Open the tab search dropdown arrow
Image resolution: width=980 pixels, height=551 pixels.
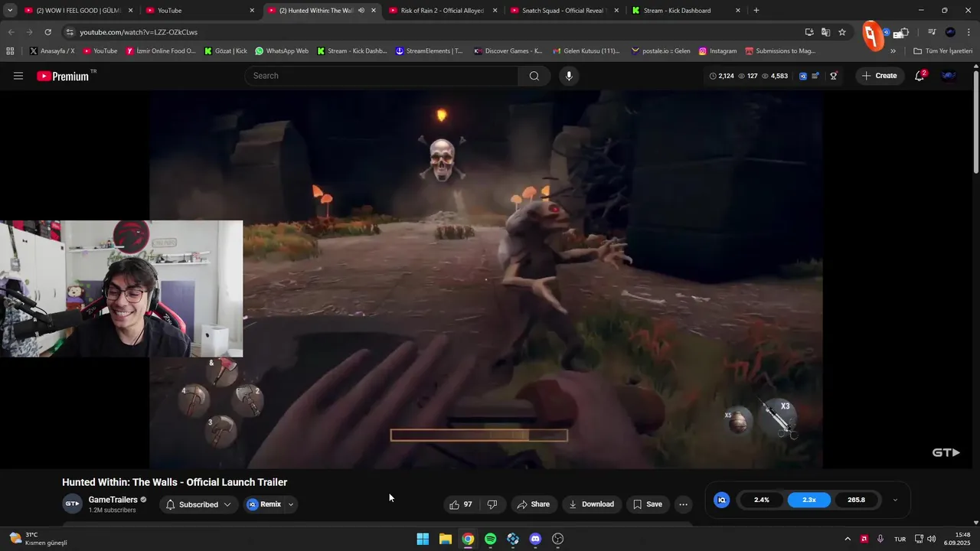pos(10,11)
